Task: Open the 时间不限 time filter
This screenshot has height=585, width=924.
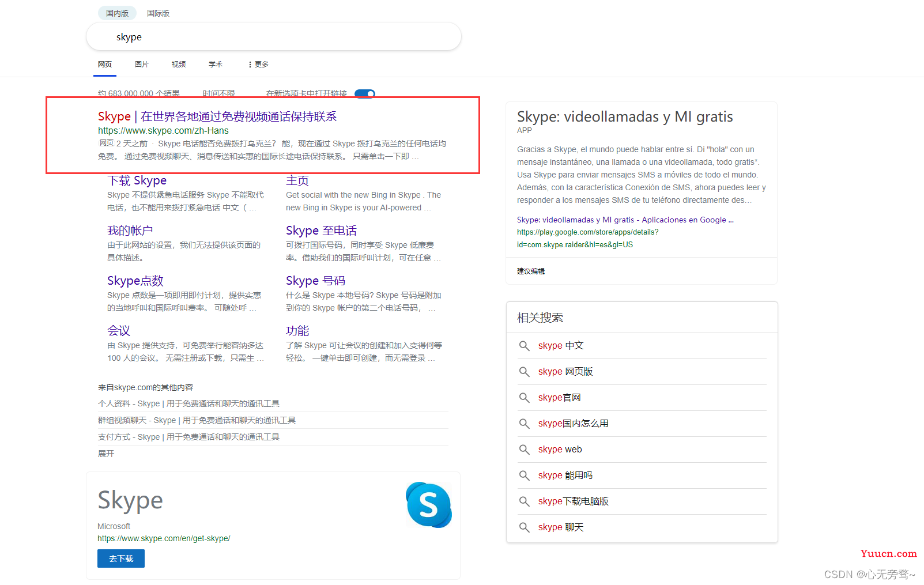Action: tap(218, 93)
